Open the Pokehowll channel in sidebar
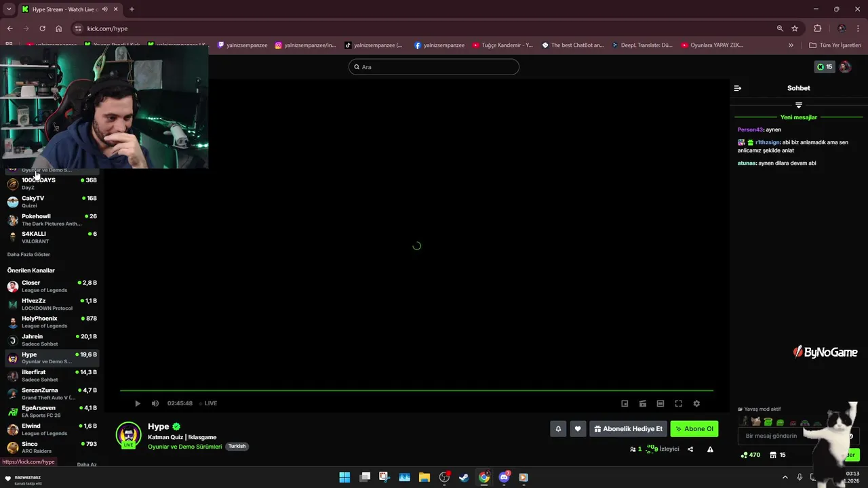The image size is (868, 488). [52, 220]
